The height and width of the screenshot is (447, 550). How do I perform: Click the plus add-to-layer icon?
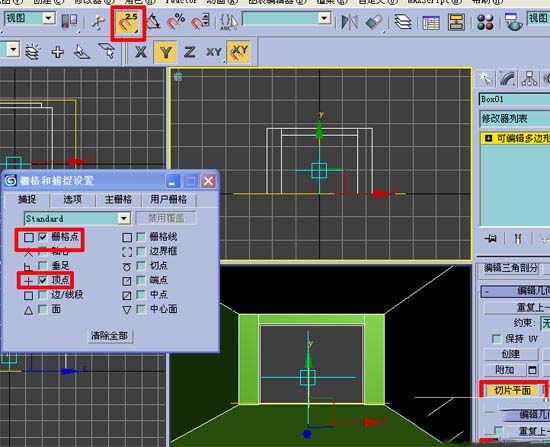[x=58, y=52]
